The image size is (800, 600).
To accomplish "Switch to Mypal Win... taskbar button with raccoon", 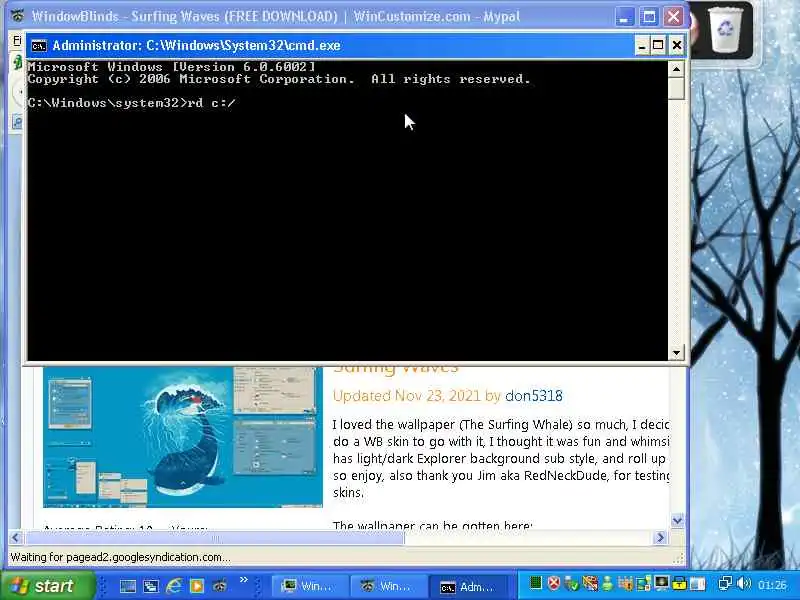I will pos(388,586).
